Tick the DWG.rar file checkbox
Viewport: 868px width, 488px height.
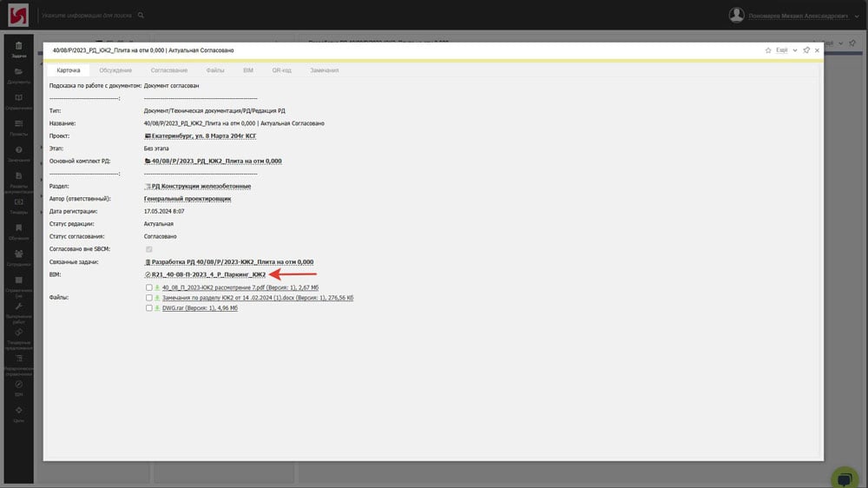(148, 307)
